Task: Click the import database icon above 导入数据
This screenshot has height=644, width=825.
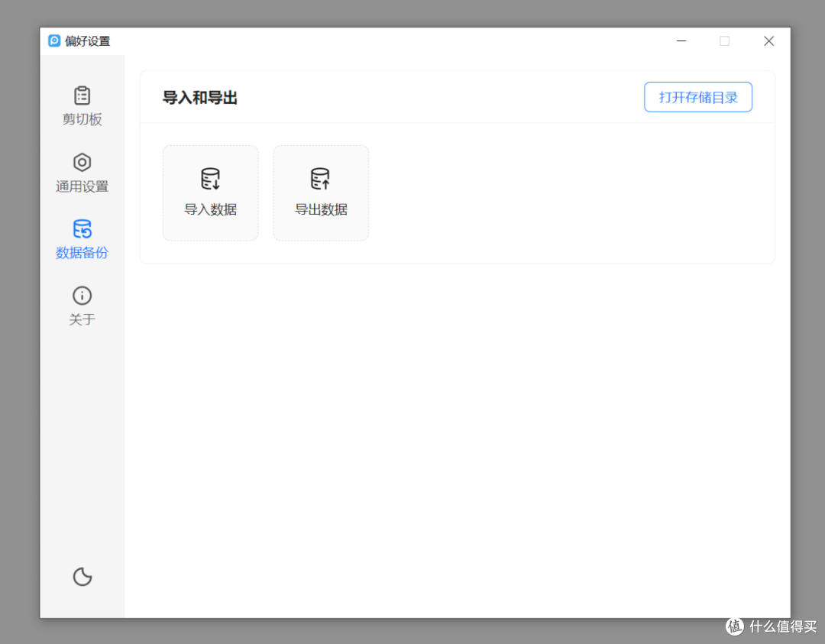Action: (210, 177)
